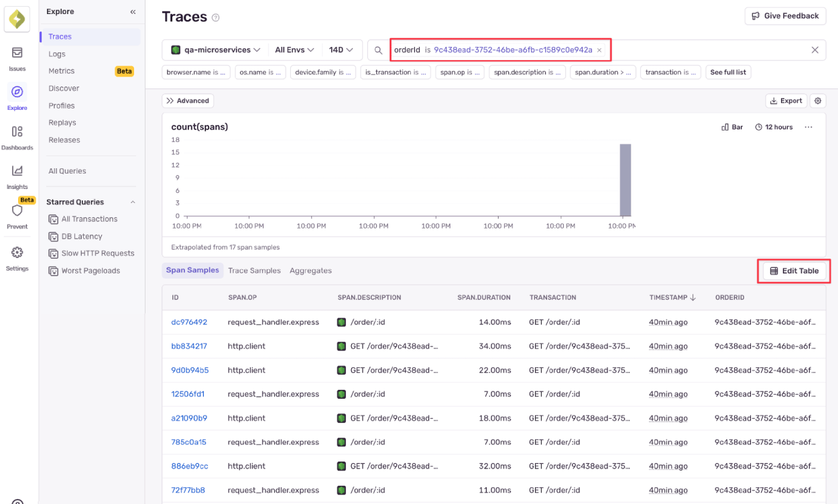The width and height of the screenshot is (838, 504).
Task: Click the Sentry logo in top-left corner
Action: point(16,18)
